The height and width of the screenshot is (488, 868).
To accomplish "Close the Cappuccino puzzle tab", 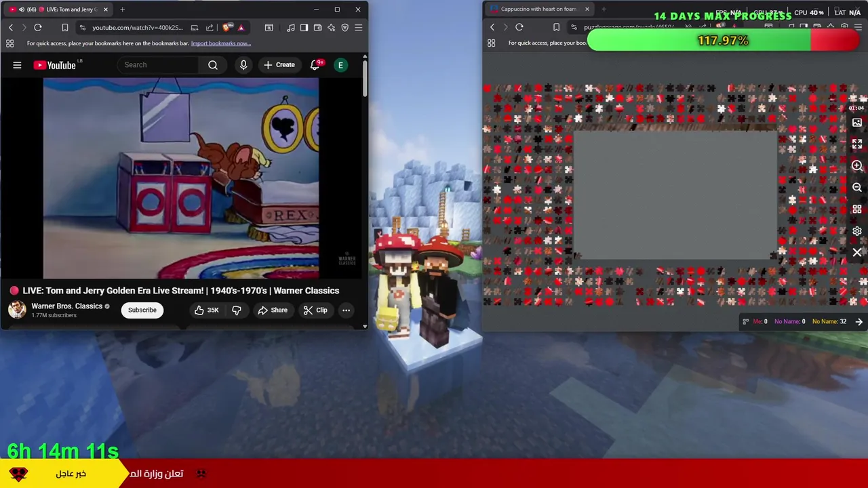I will [587, 9].
